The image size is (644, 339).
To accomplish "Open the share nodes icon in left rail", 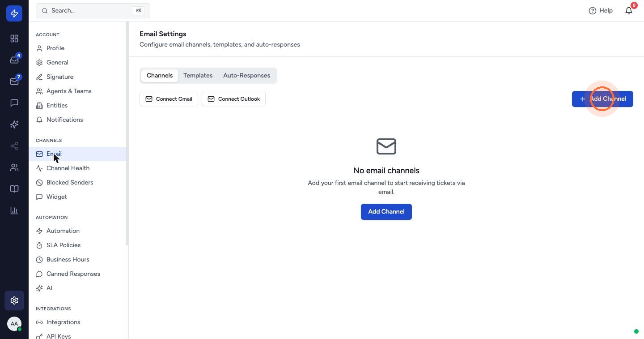I will tap(14, 146).
